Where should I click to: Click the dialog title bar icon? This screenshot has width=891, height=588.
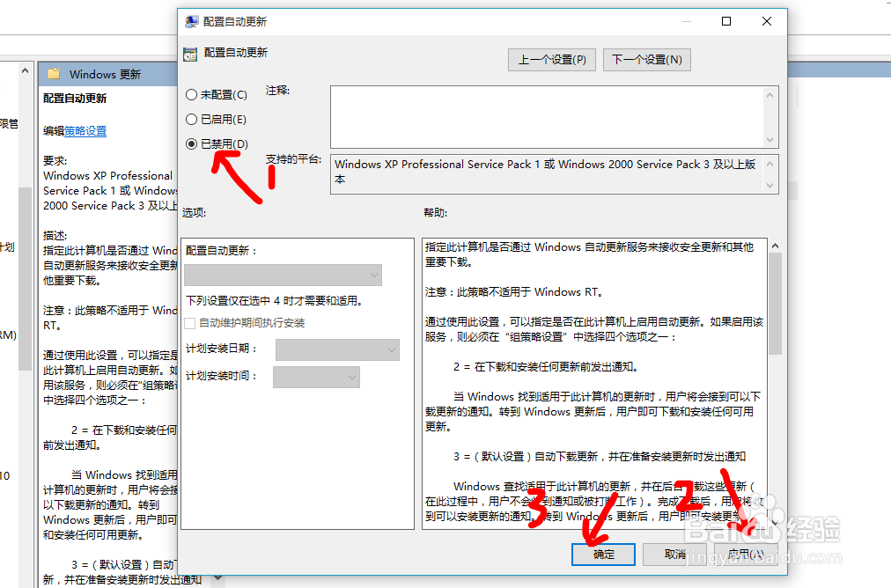pos(192,22)
